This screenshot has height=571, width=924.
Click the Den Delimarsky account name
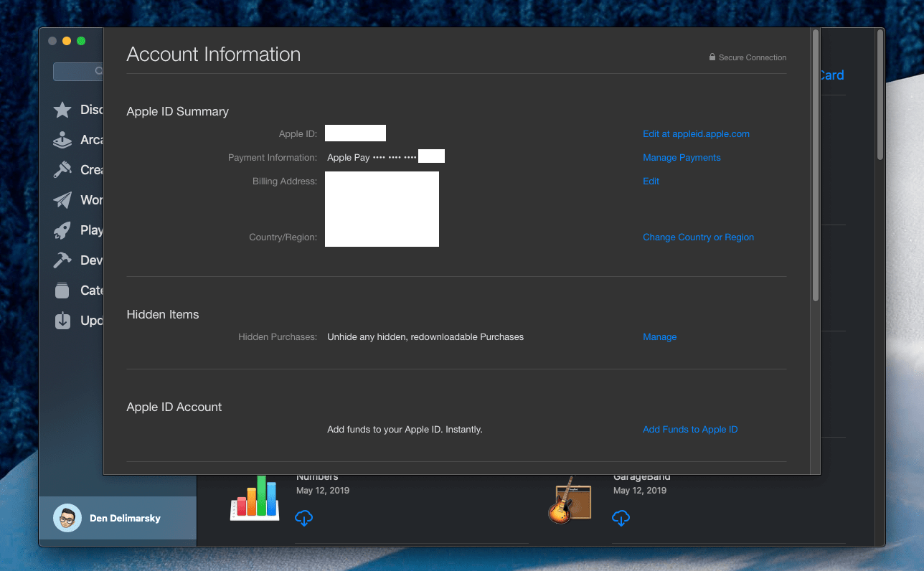(x=125, y=518)
